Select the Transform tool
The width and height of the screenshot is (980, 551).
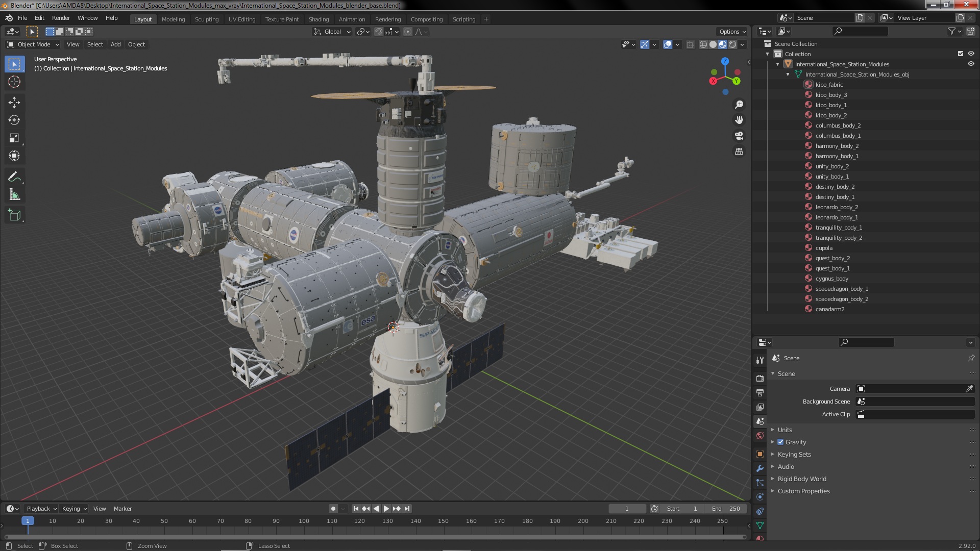(14, 156)
